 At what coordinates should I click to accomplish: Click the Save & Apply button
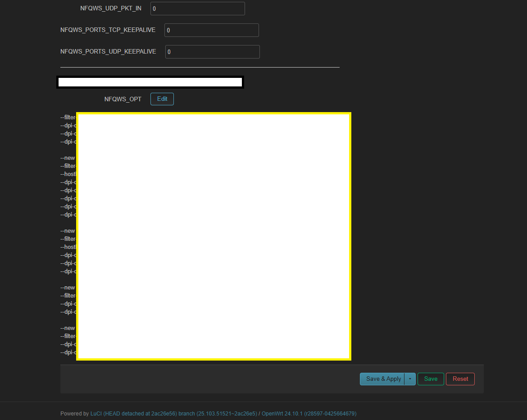point(382,379)
